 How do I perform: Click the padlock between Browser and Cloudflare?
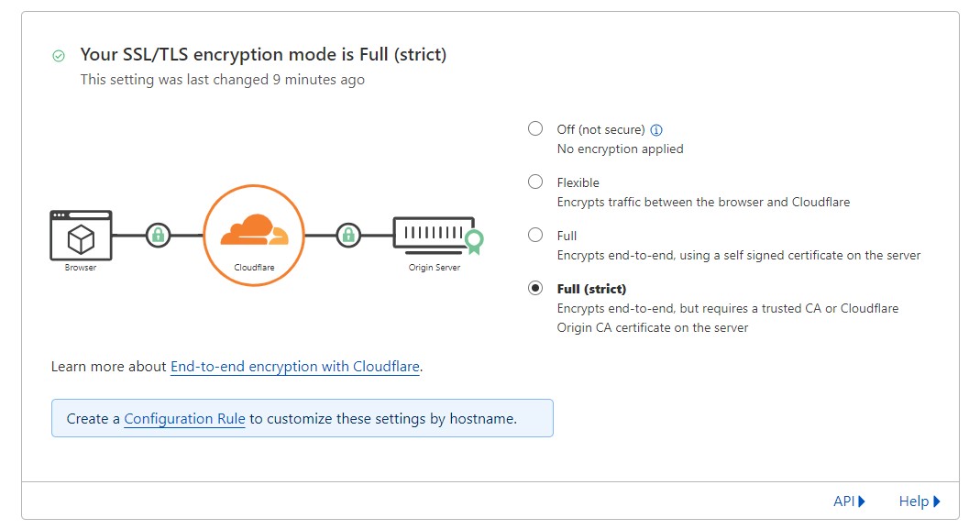click(x=159, y=236)
